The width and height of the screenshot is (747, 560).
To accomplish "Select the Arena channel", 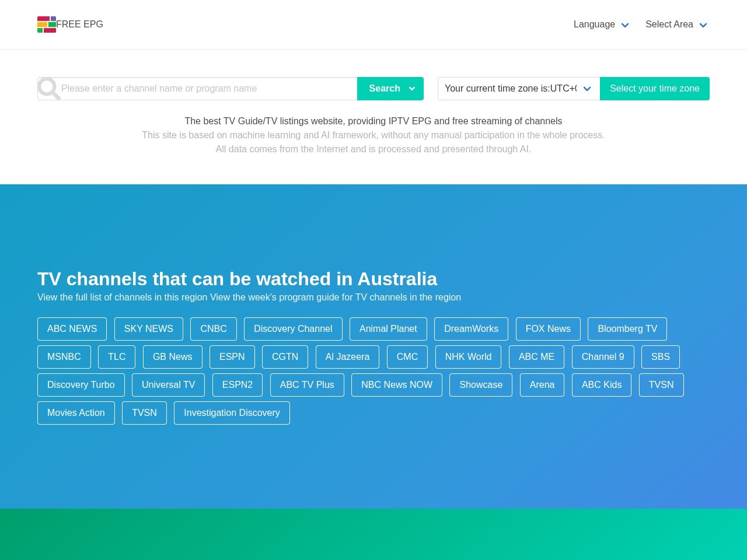I will click(x=542, y=385).
